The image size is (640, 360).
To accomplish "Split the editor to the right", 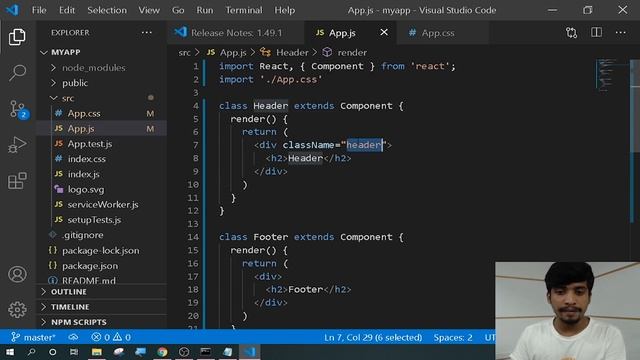I will [x=596, y=33].
